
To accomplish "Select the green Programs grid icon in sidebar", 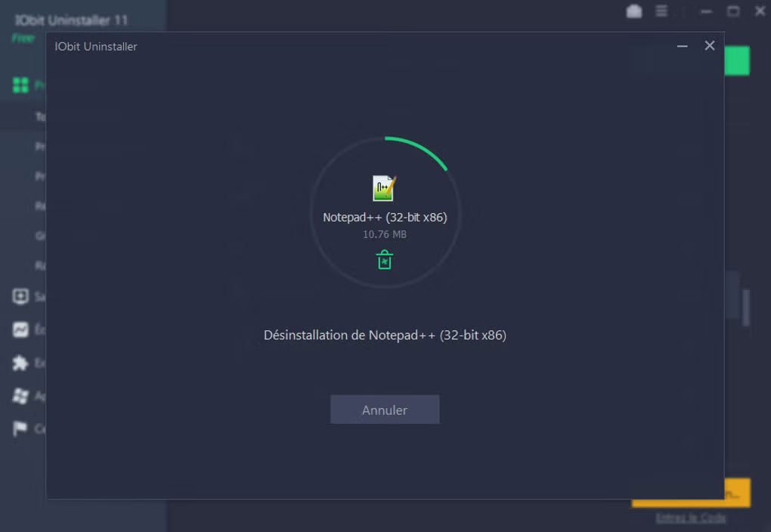I will coord(21,85).
